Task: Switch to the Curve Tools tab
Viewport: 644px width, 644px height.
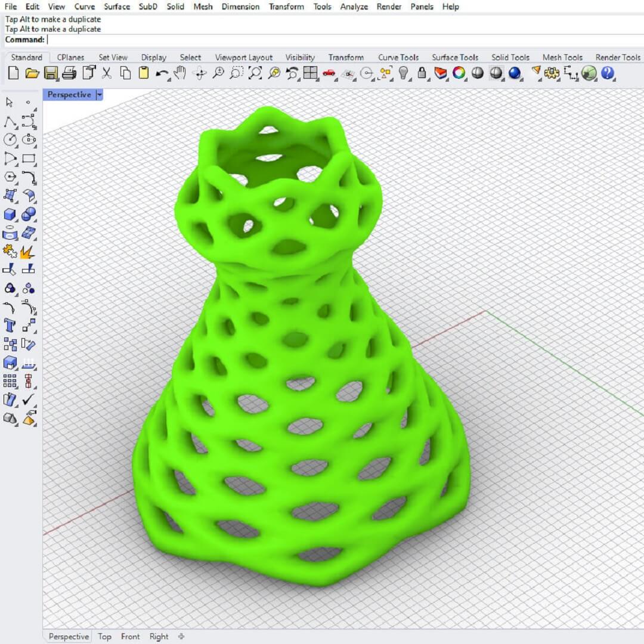Action: click(x=398, y=57)
